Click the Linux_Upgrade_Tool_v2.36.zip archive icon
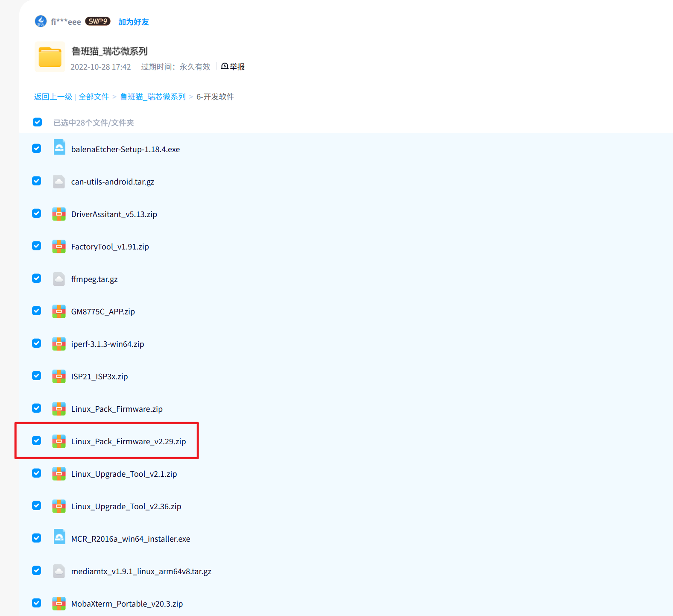 [x=59, y=506]
